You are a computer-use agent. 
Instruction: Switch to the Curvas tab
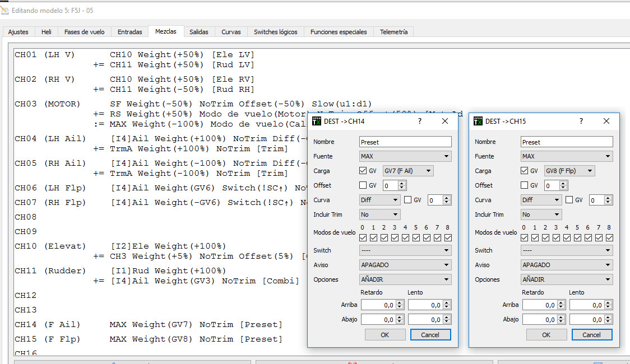(231, 32)
